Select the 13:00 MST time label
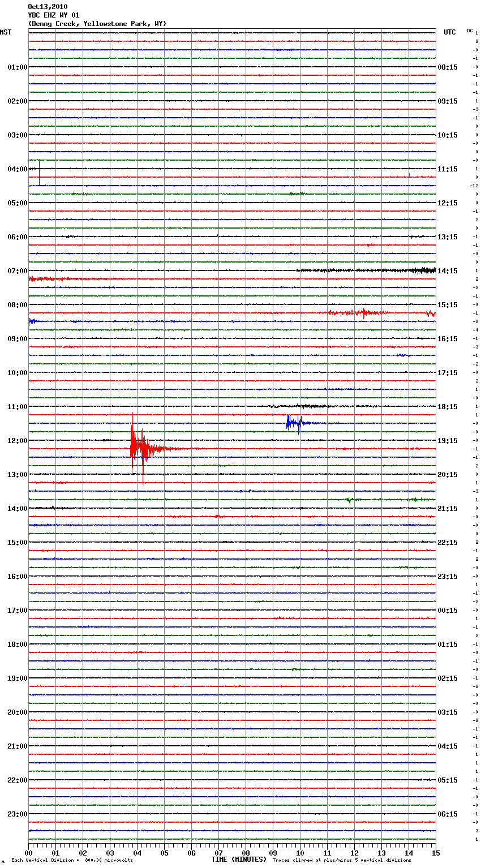 (18, 475)
